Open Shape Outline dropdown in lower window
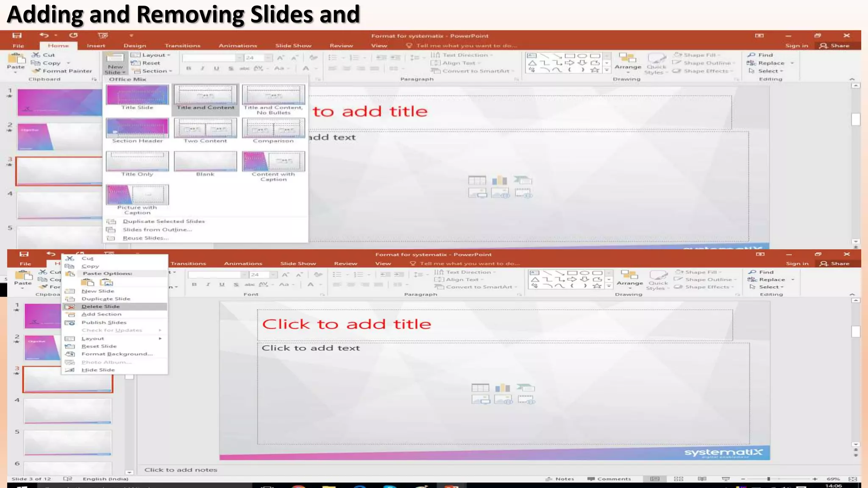This screenshot has width=868, height=488. pos(705,279)
